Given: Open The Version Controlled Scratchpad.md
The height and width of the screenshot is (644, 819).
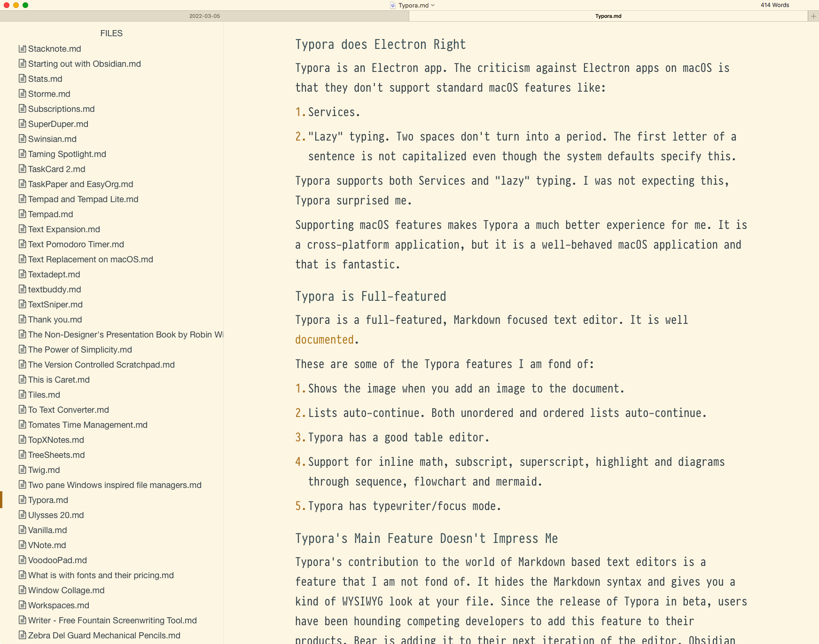Looking at the screenshot, I should [101, 364].
